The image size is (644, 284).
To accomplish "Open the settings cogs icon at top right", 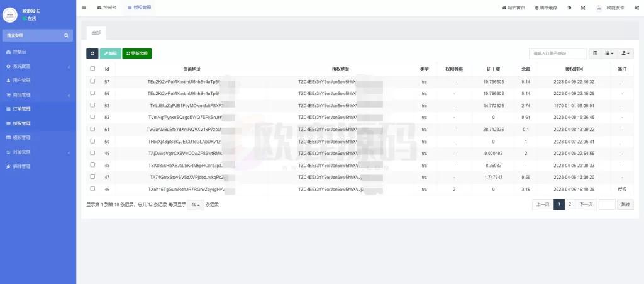I will (636, 8).
